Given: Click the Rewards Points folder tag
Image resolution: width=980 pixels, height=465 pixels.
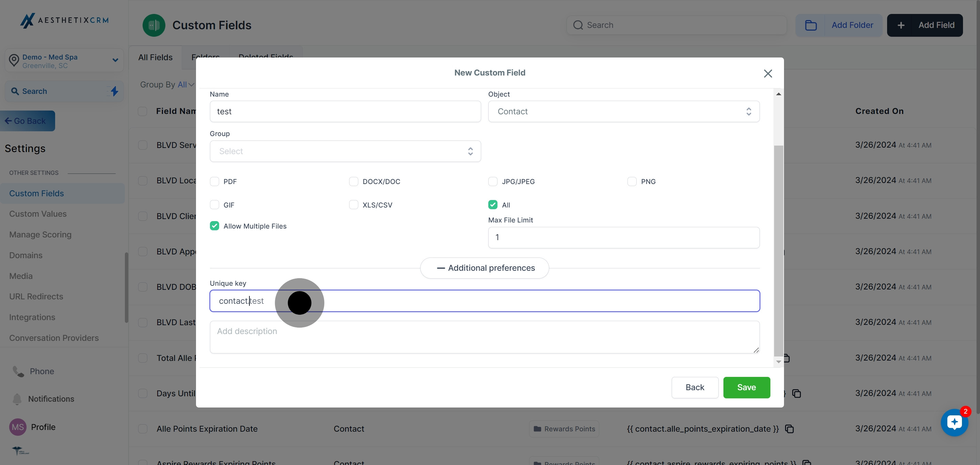Looking at the screenshot, I should point(564,429).
